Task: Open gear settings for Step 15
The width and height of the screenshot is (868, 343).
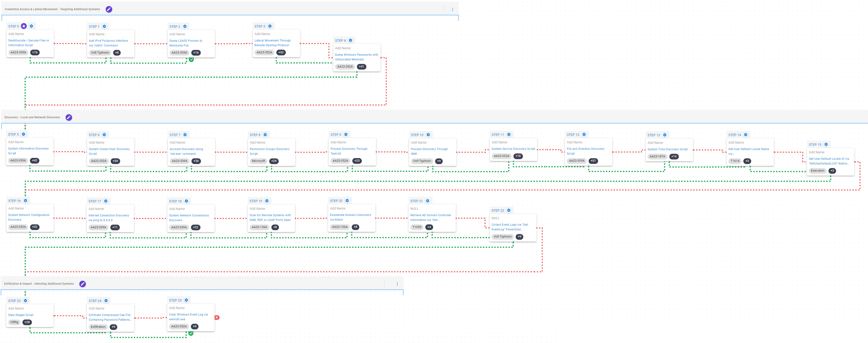Action: [826, 144]
